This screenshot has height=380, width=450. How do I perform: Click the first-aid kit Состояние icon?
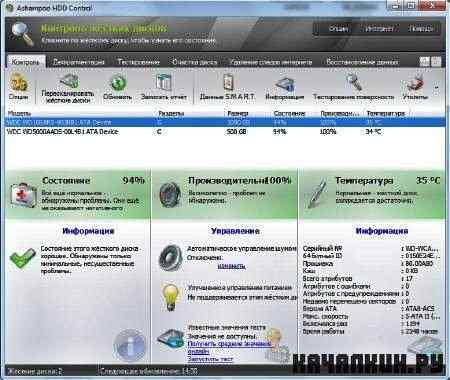point(23,195)
